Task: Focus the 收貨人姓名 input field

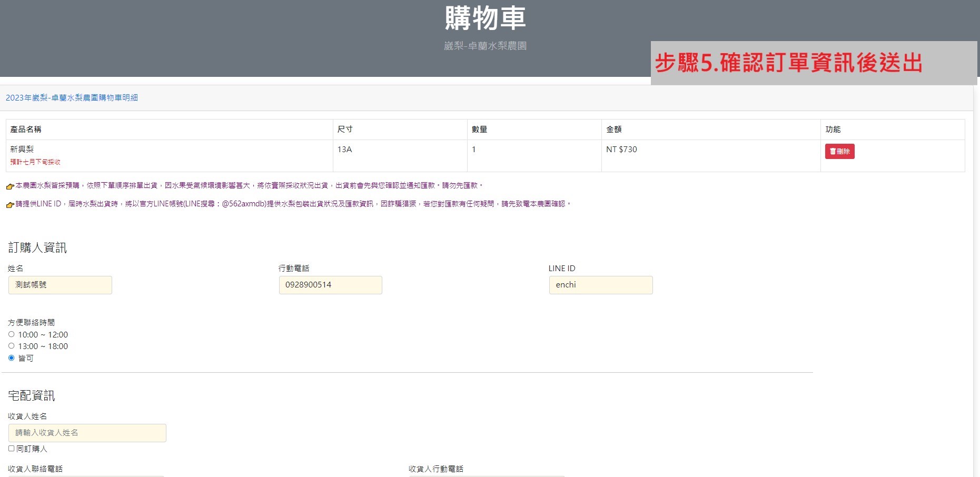Action: 87,433
